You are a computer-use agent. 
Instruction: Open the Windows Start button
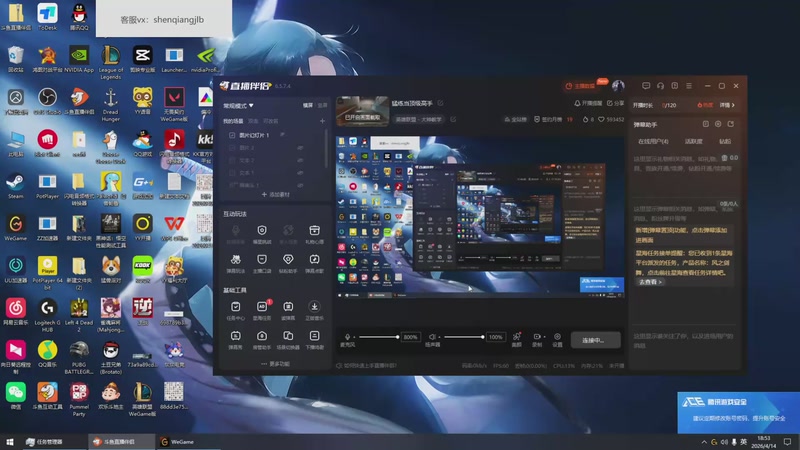click(x=9, y=442)
